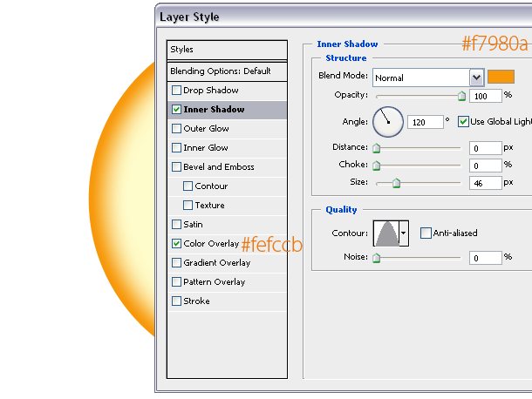This screenshot has width=532, height=399.
Task: Uncheck the Inner Shadow checkbox
Action: [x=177, y=110]
